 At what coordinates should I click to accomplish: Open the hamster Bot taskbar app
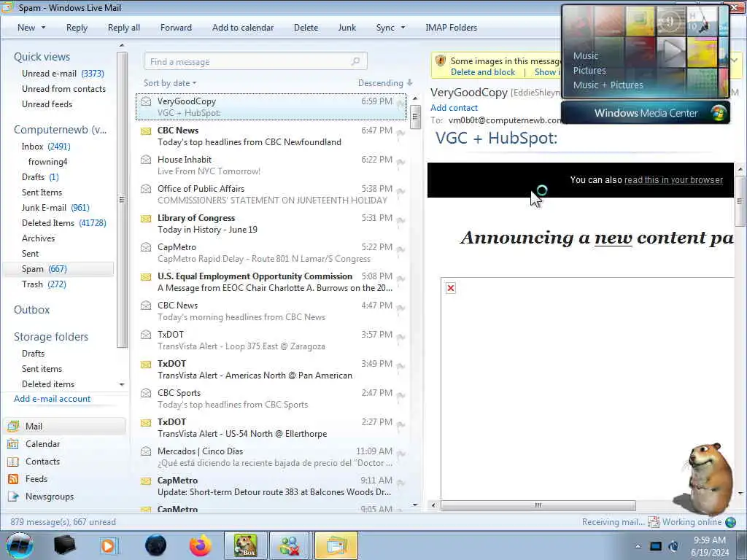(x=245, y=545)
